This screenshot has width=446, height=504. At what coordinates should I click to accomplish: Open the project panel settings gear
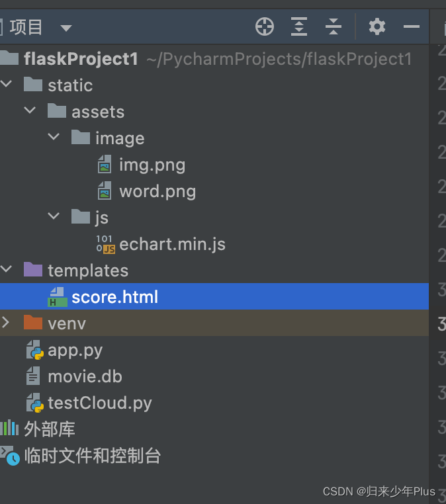tap(377, 26)
